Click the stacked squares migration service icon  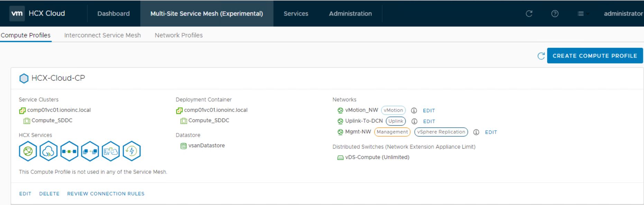[90, 151]
